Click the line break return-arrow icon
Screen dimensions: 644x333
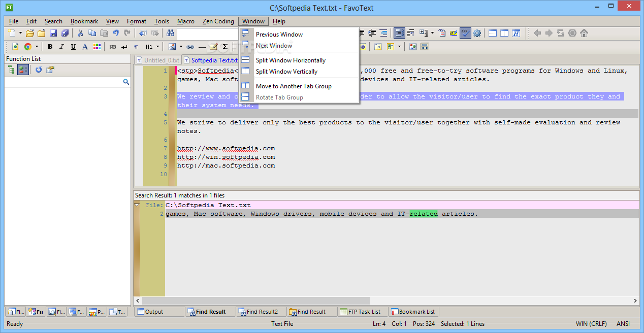[124, 47]
